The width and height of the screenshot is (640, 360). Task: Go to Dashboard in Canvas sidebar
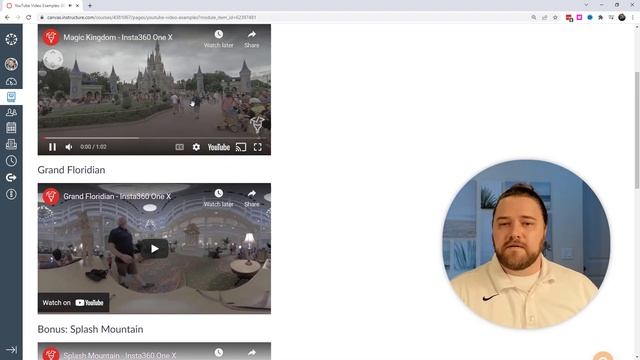tap(11, 81)
